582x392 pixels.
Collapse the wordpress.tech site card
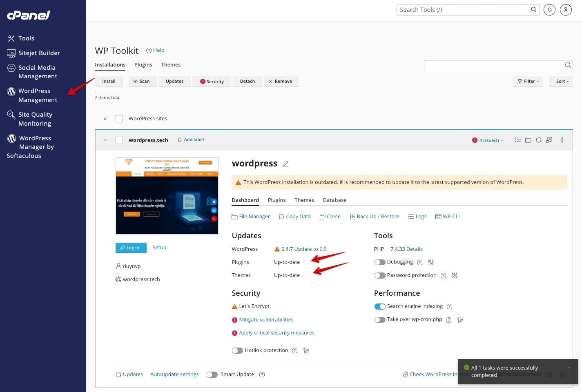coord(105,140)
